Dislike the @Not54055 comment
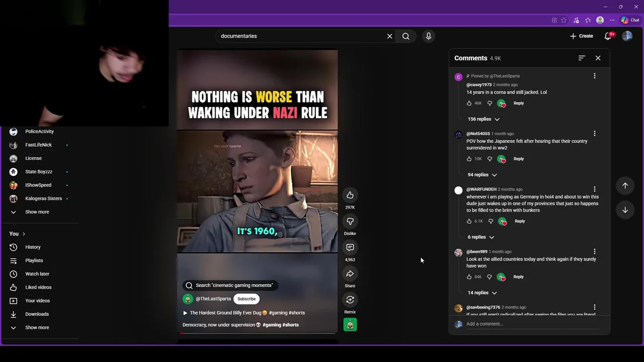Image resolution: width=644 pixels, height=362 pixels. point(490,159)
